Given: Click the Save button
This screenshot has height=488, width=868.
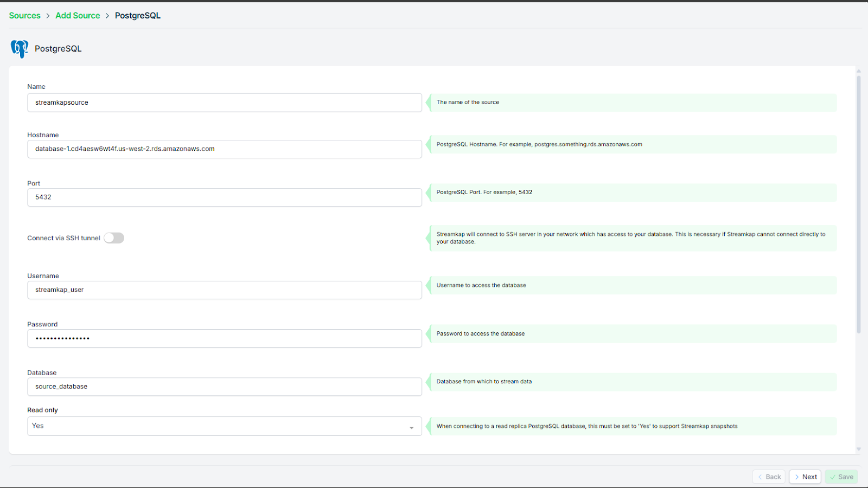Looking at the screenshot, I should click(841, 477).
